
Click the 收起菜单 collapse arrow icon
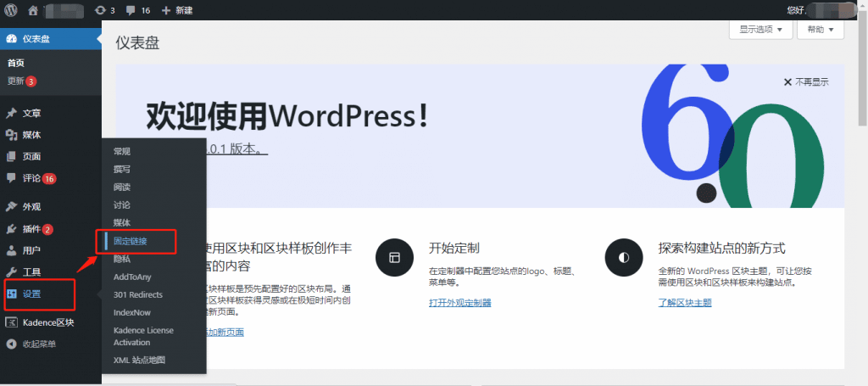click(x=11, y=344)
